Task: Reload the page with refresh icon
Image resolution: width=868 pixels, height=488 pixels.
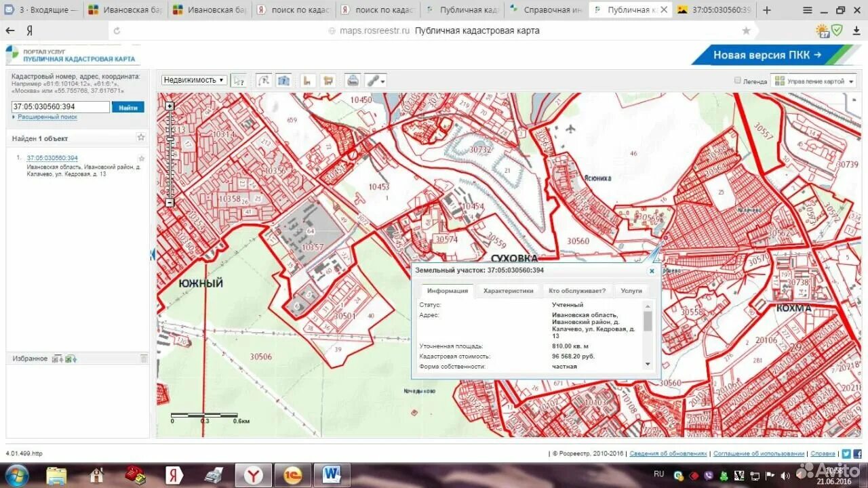Action: click(117, 30)
